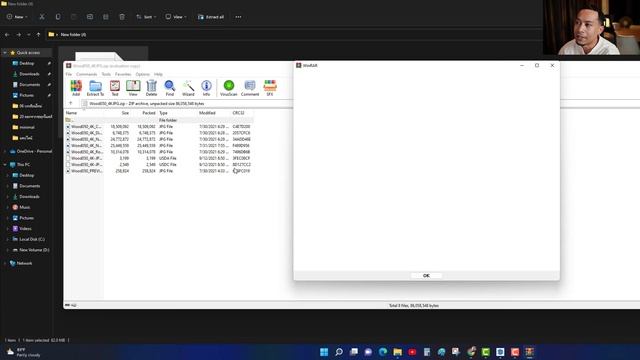This screenshot has height=360, width=640.
Task: Open the weather widget on taskbar
Action: pos(24,352)
